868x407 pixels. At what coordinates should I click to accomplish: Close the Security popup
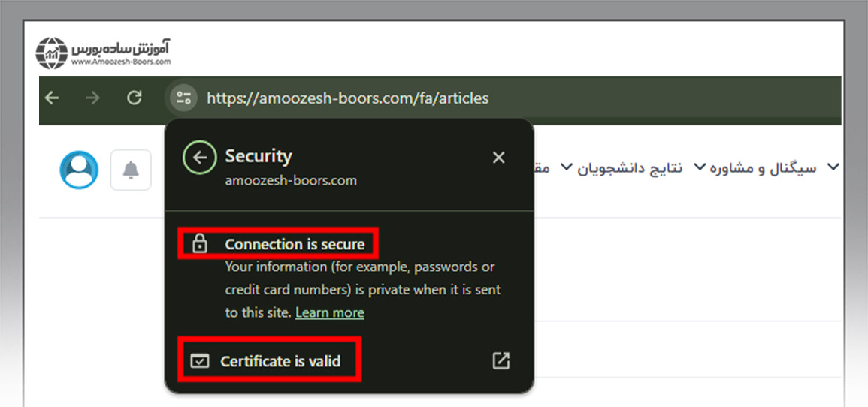point(498,158)
